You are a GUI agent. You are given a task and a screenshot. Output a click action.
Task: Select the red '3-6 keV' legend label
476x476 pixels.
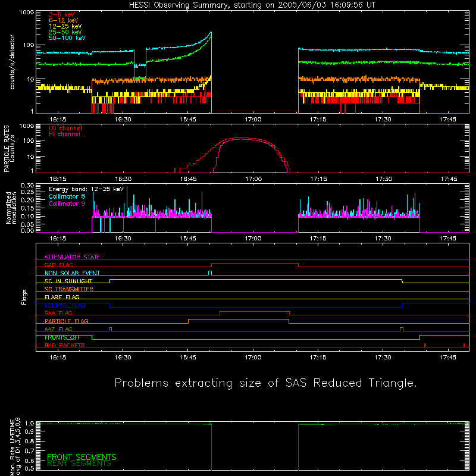point(62,14)
